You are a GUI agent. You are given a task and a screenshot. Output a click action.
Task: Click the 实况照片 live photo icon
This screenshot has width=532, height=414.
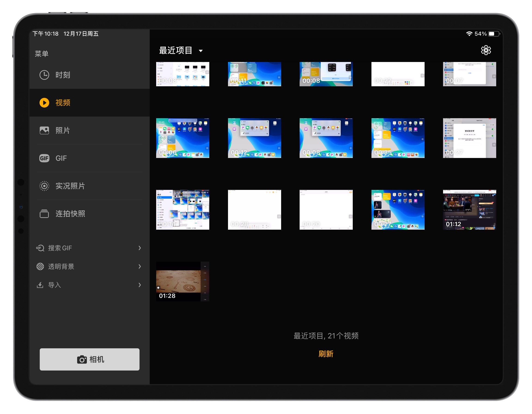[44, 186]
